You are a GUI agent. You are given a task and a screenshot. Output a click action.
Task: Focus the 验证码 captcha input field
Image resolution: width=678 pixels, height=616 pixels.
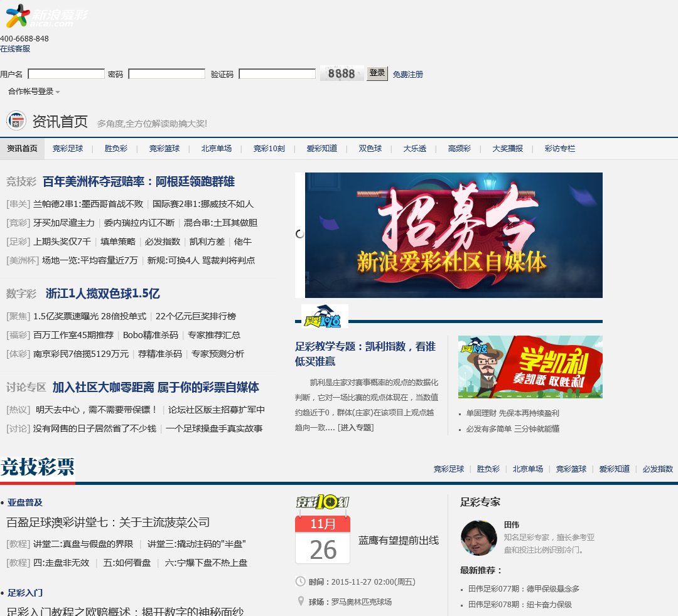(x=277, y=74)
